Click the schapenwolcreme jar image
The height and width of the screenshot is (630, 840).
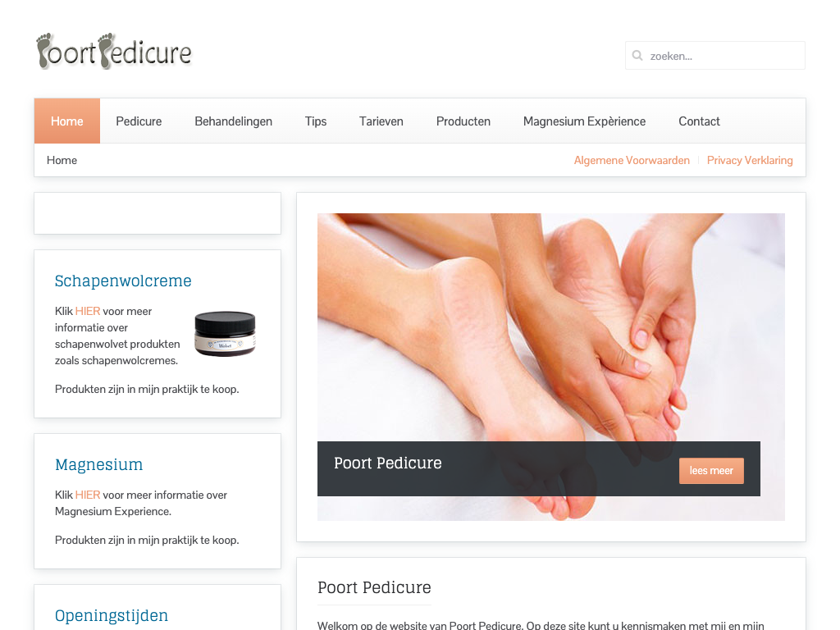click(x=225, y=334)
